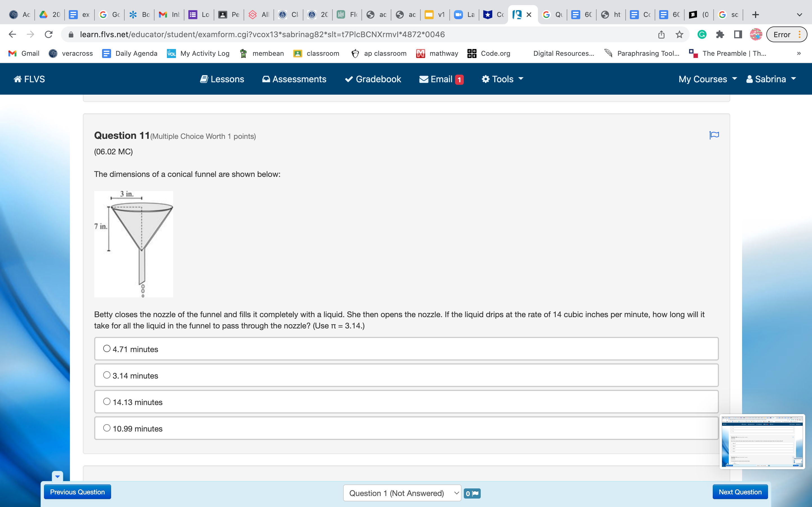812x507 pixels.
Task: Click the share page icon in address bar
Action: [661, 35]
